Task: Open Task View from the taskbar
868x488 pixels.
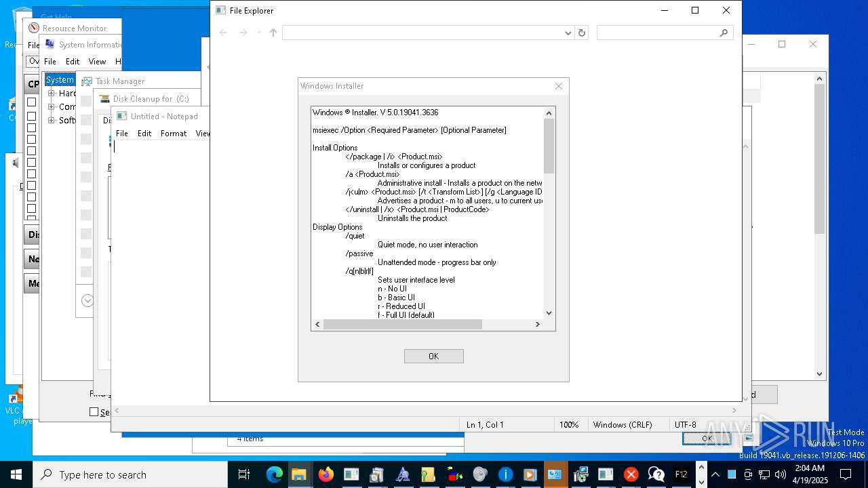Action: pyautogui.click(x=244, y=474)
